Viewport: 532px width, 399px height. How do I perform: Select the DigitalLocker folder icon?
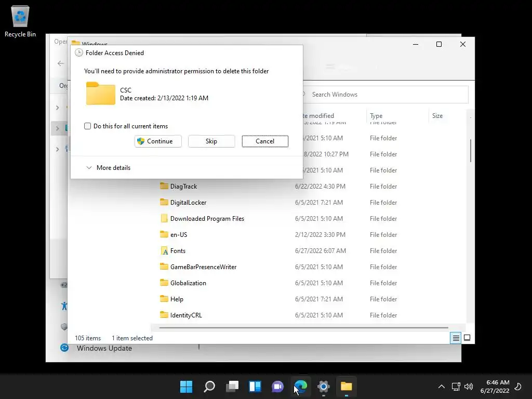point(164,202)
